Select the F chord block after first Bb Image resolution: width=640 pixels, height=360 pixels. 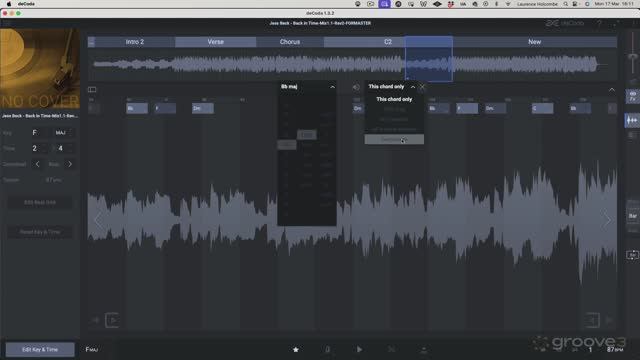pyautogui.click(x=165, y=108)
